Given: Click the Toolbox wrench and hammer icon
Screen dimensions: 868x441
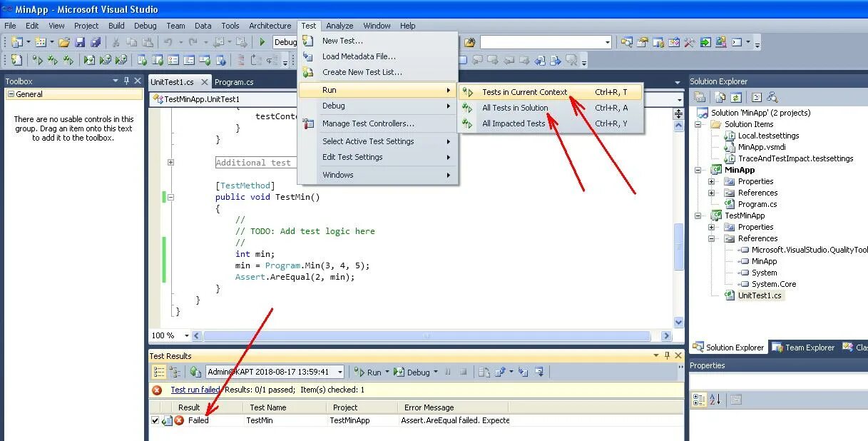Looking at the screenshot, I should (690, 42).
